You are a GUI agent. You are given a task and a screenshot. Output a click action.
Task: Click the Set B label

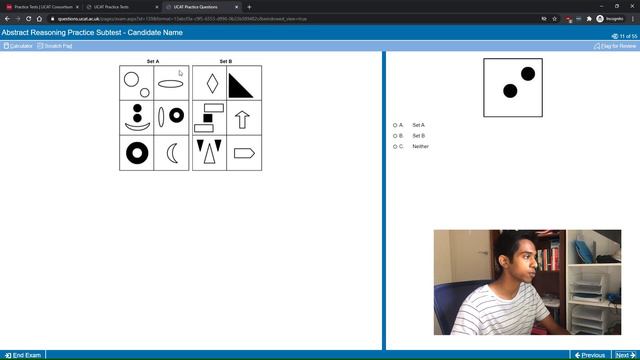pyautogui.click(x=226, y=61)
